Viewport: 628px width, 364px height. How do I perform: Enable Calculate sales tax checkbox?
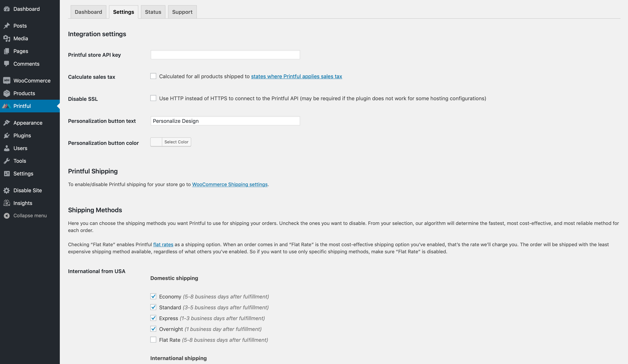click(153, 76)
